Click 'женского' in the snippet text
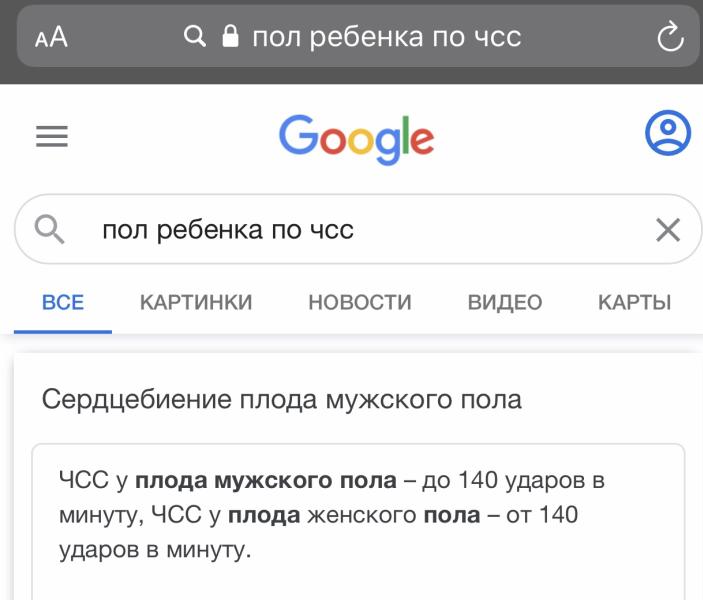Screen dimensions: 703x600 [357, 516]
